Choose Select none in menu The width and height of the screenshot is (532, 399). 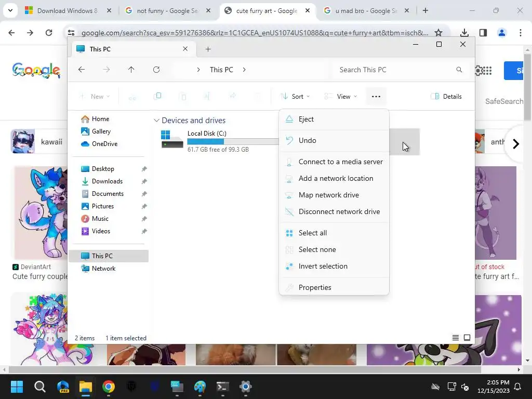(x=334, y=250)
